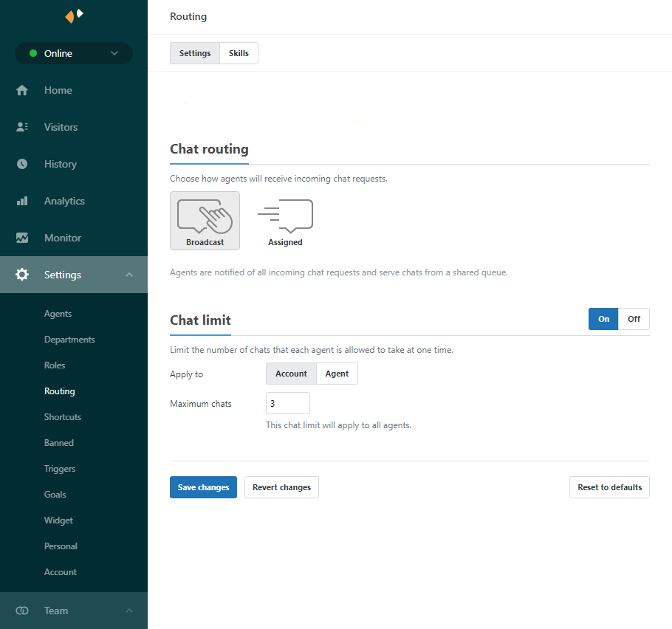Collapse the Settings section chevron
Viewport: 672px width, 629px height.
(129, 275)
